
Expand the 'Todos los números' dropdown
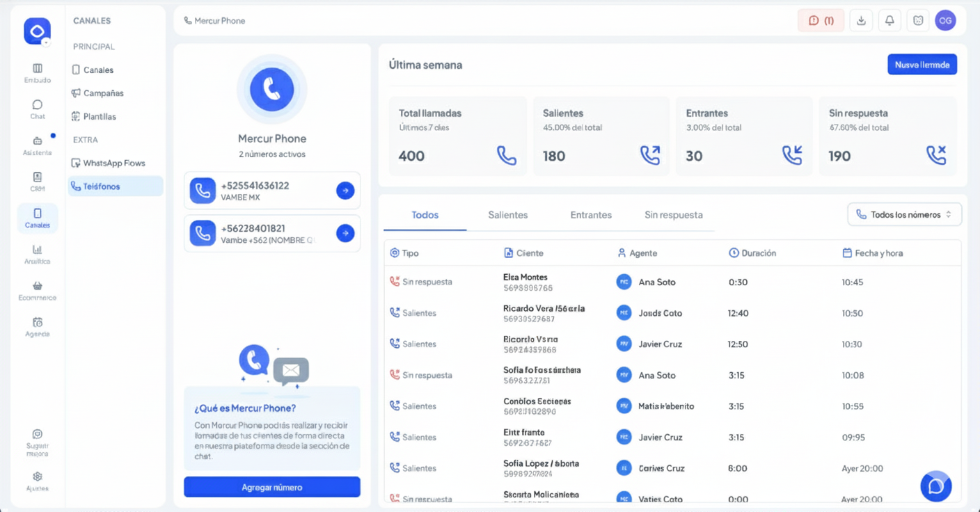click(904, 215)
